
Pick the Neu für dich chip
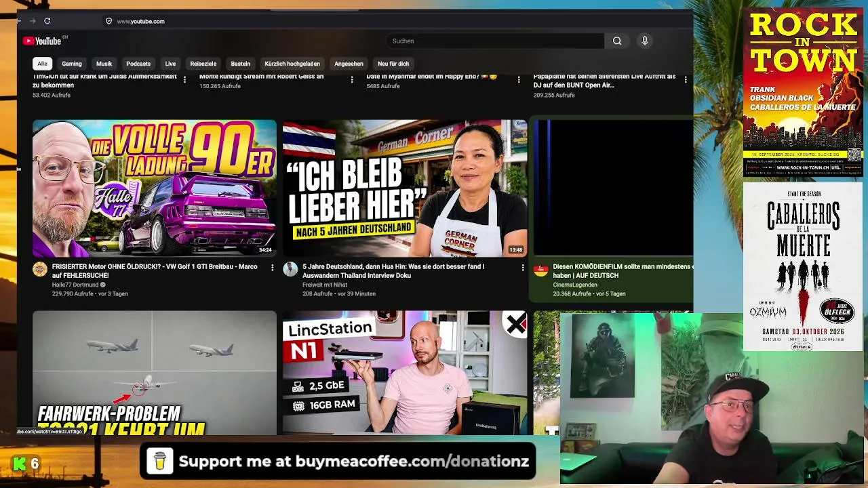(x=393, y=64)
